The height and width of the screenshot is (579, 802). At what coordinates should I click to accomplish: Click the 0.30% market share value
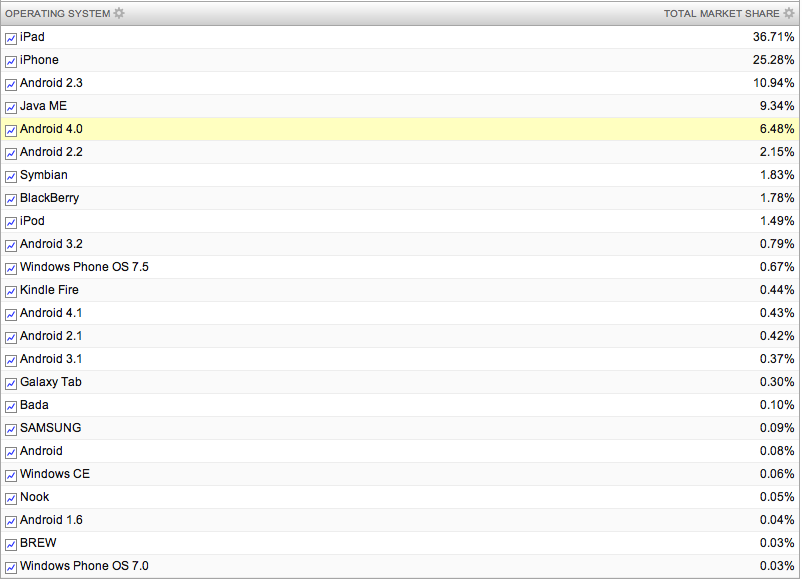(777, 382)
